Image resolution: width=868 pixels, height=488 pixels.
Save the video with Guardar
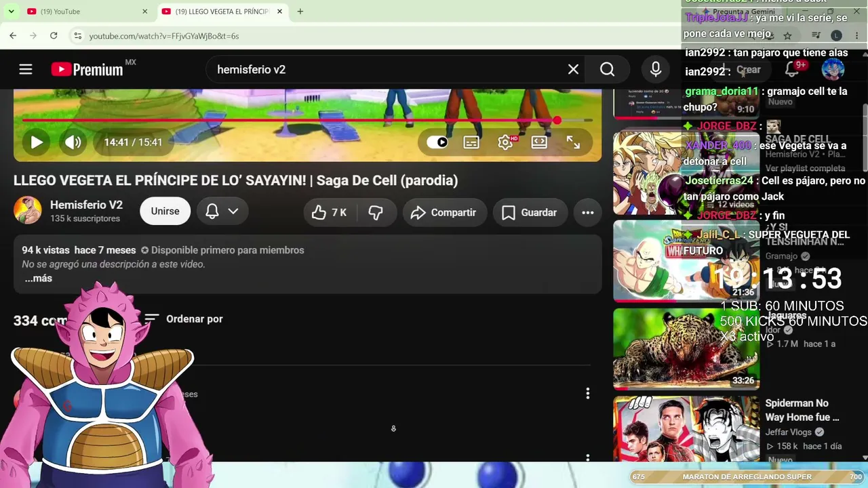tap(530, 212)
